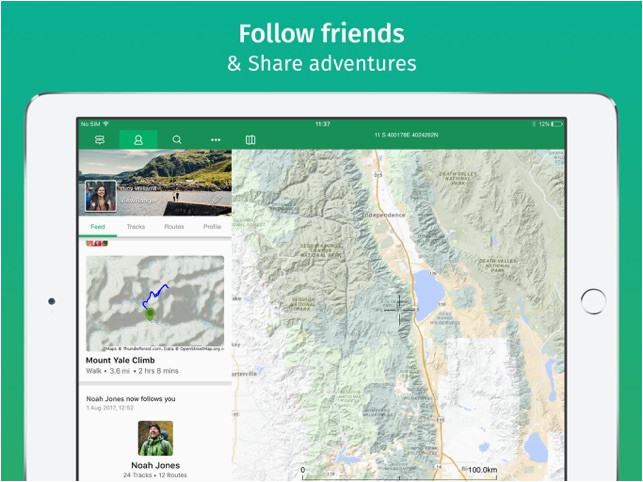
Task: Open the Mount Yale Climb track title
Action: pos(120,360)
